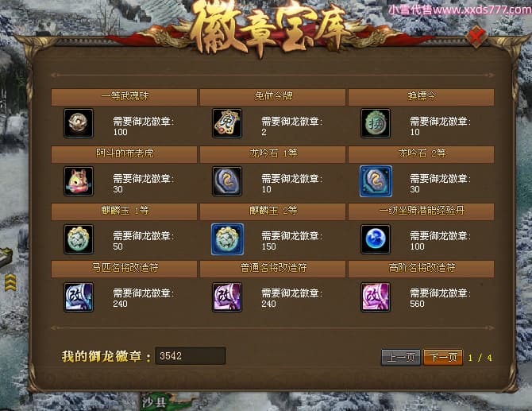Click the 上一页 previous page button

pyautogui.click(x=401, y=357)
